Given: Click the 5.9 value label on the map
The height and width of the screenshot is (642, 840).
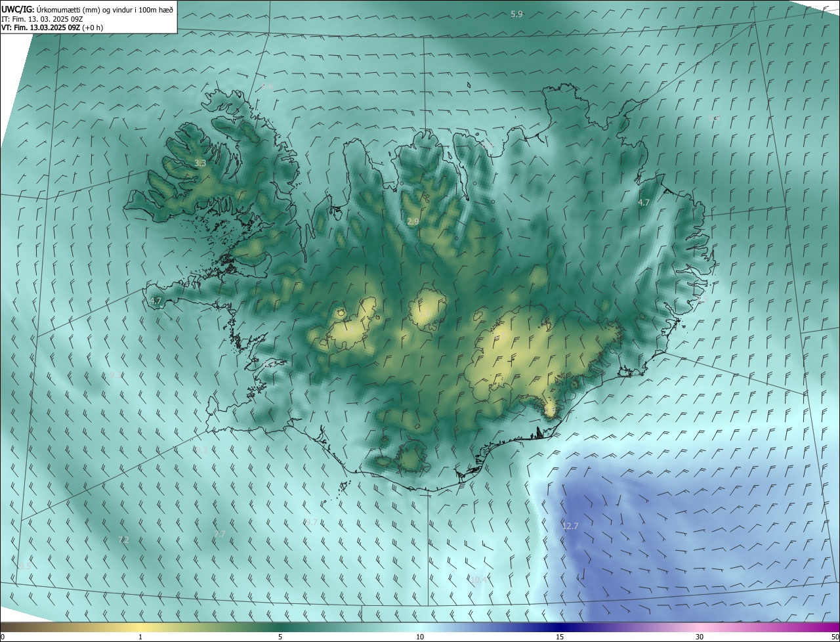Looking at the screenshot, I should [x=516, y=14].
